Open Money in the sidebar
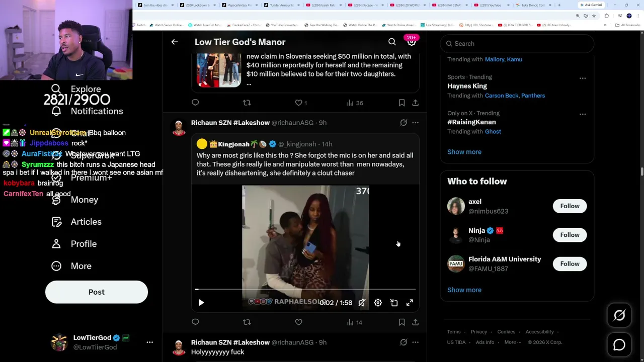This screenshot has height=362, width=644. (x=74, y=200)
